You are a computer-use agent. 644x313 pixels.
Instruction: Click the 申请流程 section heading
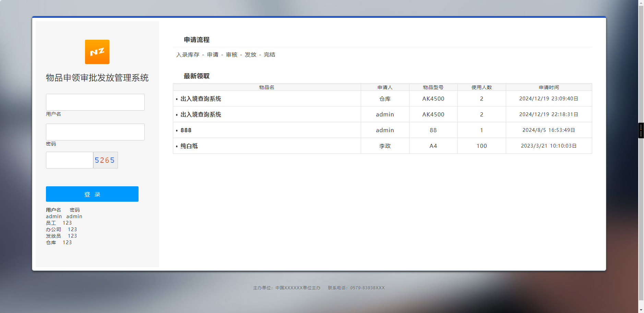point(196,40)
